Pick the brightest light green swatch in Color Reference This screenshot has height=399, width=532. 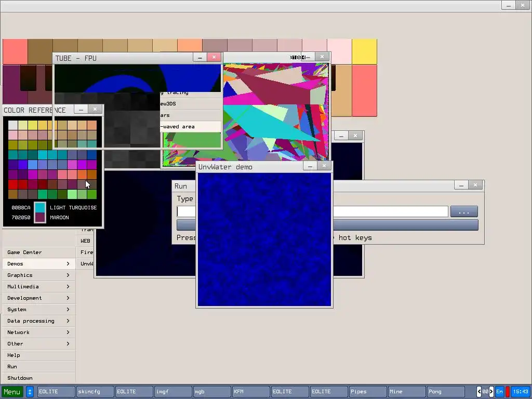coord(72,194)
